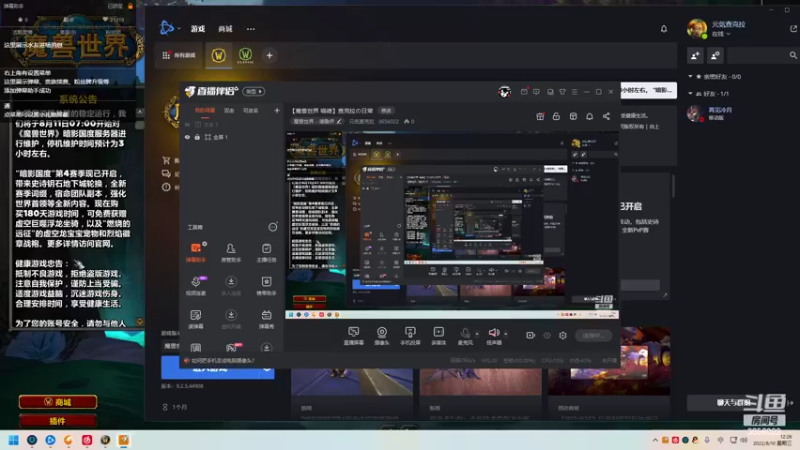Screen dimensions: 800x450
Task: Click gift box icon in stream header
Action: coord(540,116)
